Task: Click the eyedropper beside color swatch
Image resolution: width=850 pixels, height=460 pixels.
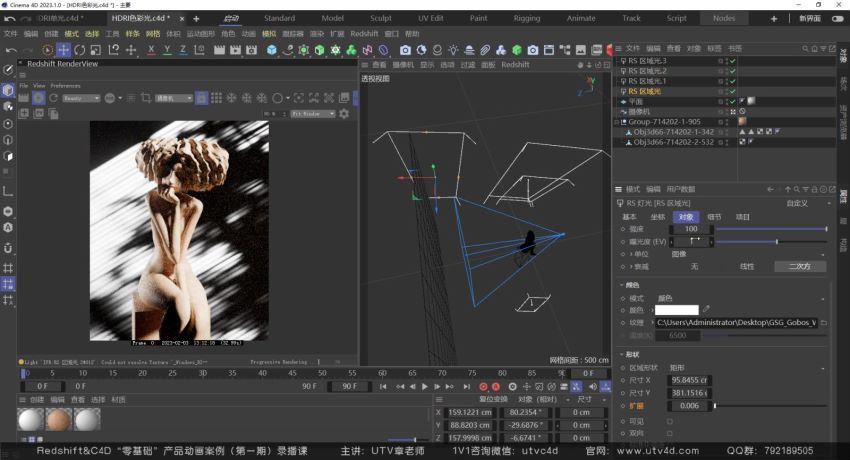Action: point(706,309)
